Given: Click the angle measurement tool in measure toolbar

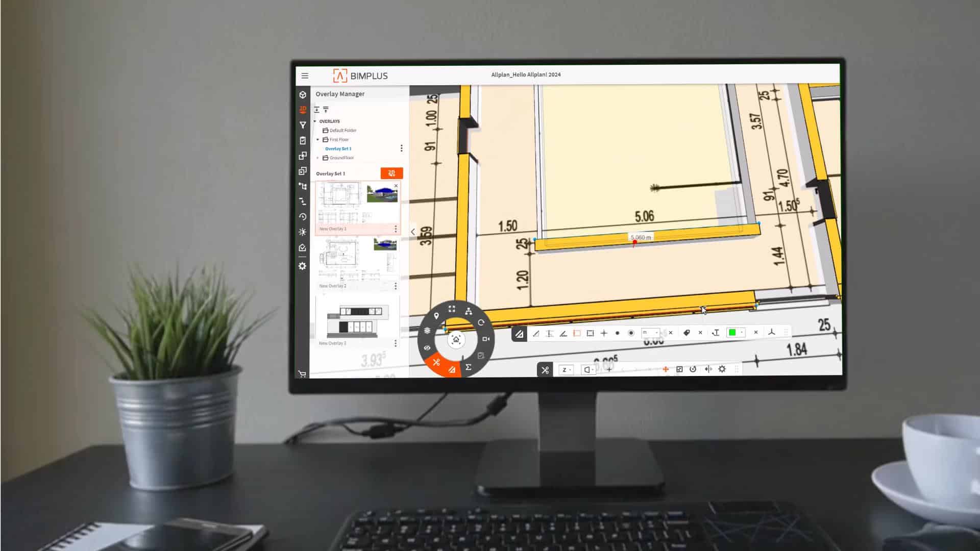Looking at the screenshot, I should [x=563, y=333].
